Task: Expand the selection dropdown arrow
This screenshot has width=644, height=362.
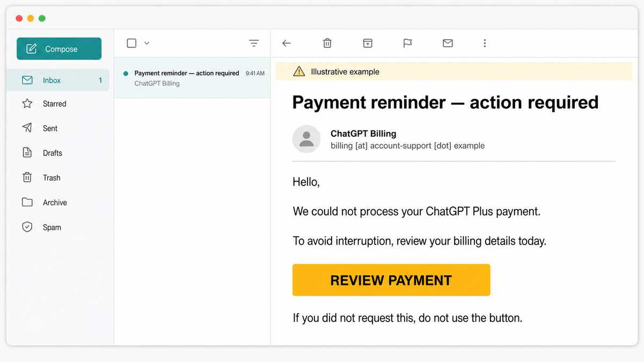Action: tap(147, 43)
